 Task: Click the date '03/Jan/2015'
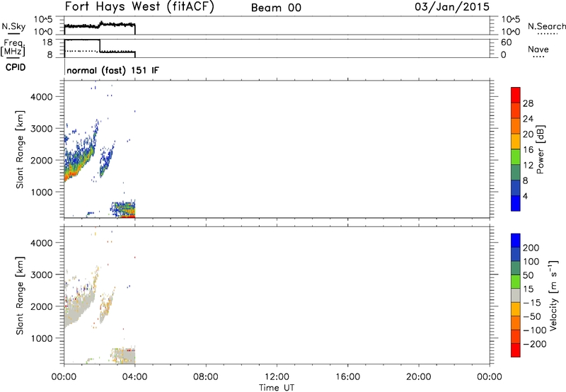coord(452,7)
